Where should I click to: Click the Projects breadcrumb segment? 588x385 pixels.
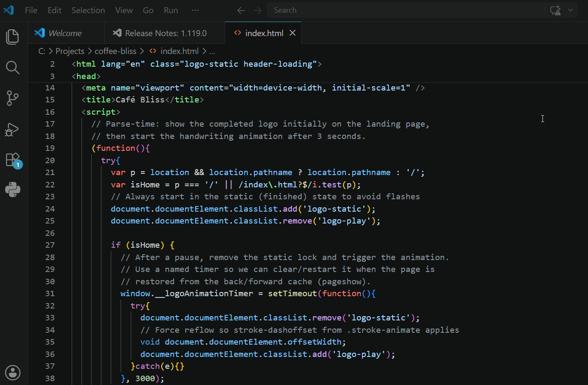[70, 51]
